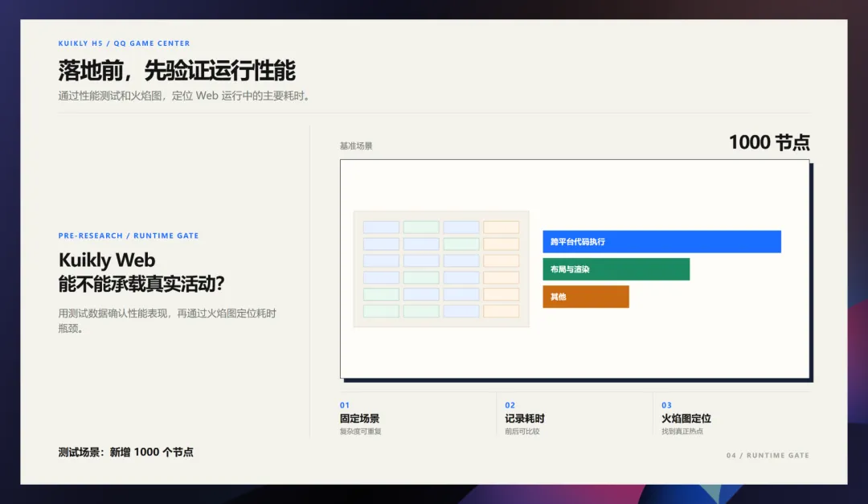Select the slide title "落地前，先验证运行性能"

tap(177, 71)
